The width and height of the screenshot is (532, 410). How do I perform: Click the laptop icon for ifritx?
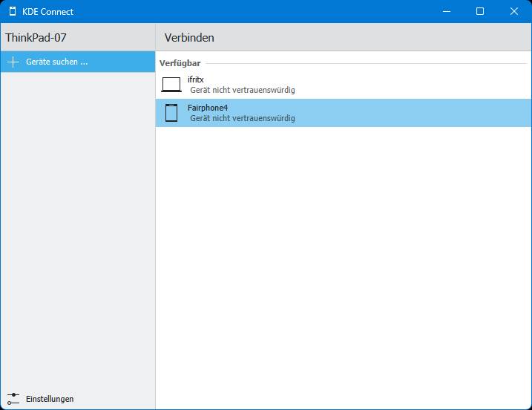tap(171, 85)
